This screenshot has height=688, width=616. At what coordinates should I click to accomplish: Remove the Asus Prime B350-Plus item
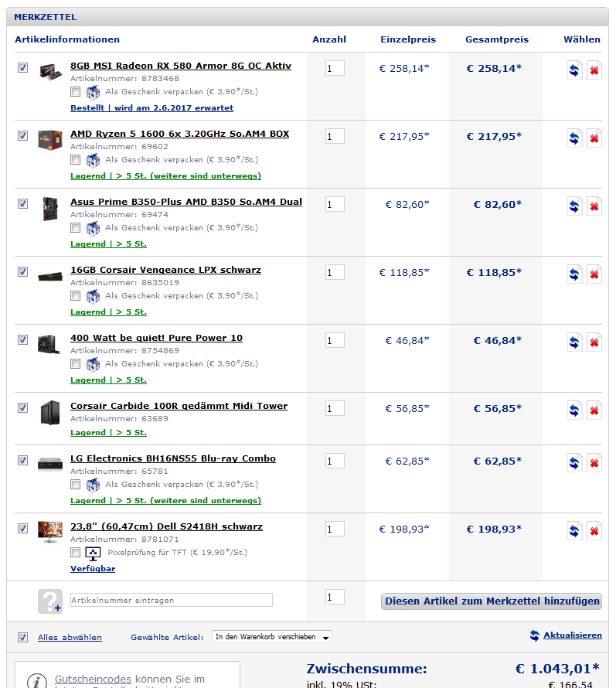(x=594, y=206)
